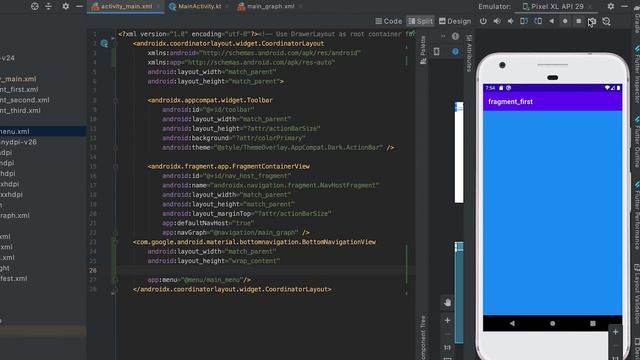
Task: Switch to the Code view mode
Action: click(389, 21)
